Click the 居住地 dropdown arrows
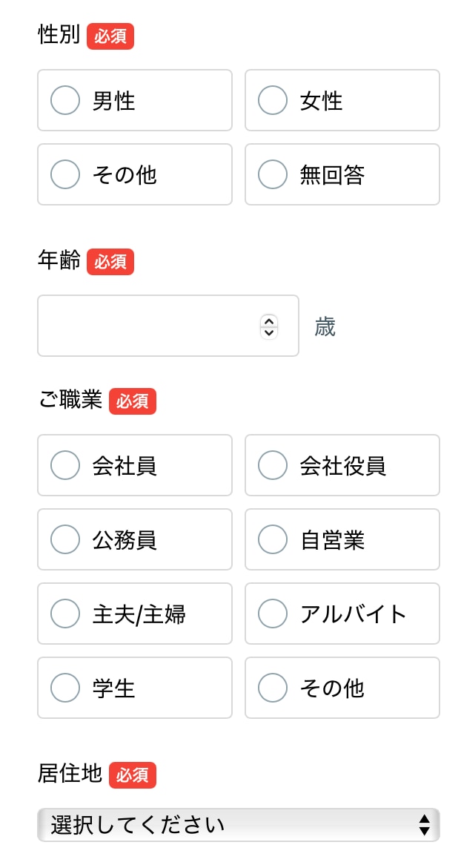Screen dimensions: 461x868 pyautogui.click(x=424, y=824)
